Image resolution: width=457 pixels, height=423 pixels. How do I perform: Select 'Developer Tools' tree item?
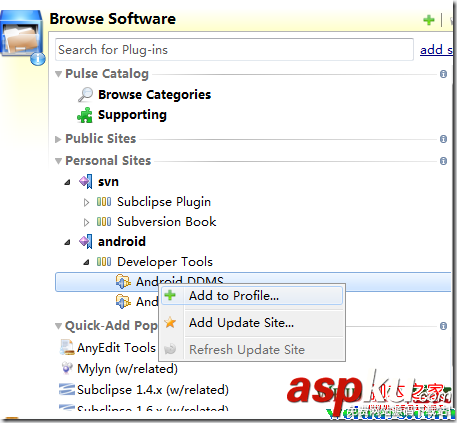pos(165,262)
